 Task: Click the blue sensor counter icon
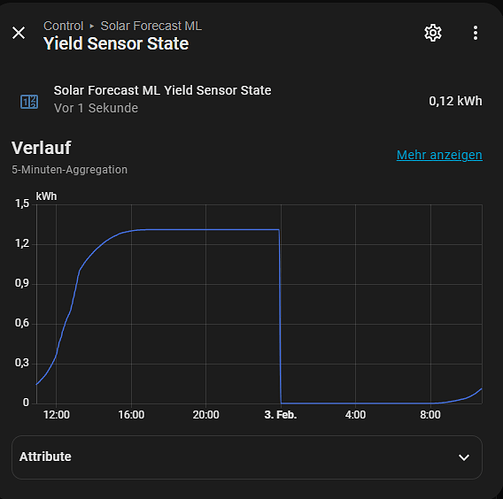click(29, 102)
